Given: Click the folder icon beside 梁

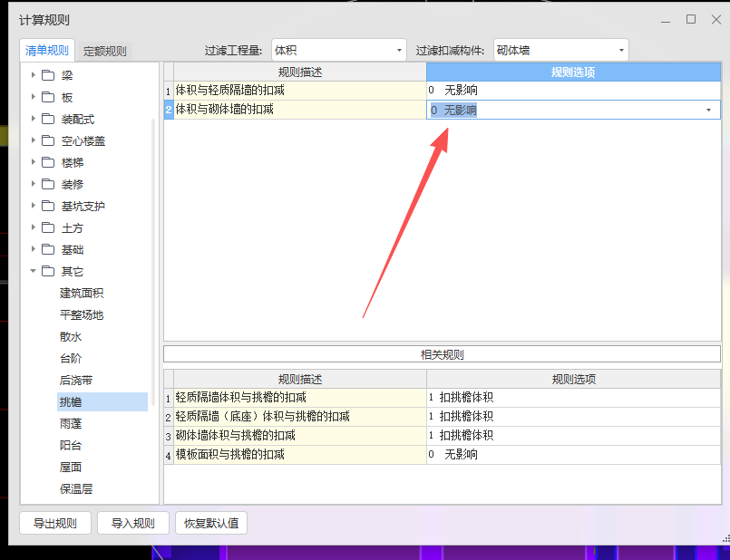Looking at the screenshot, I should (47, 75).
